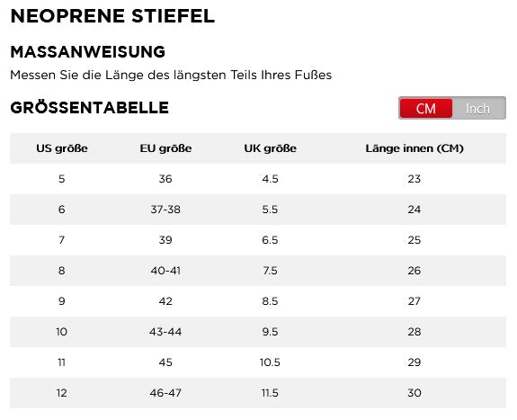The width and height of the screenshot is (517, 420).
Task: Click the UK größe column header
Action: tap(271, 148)
